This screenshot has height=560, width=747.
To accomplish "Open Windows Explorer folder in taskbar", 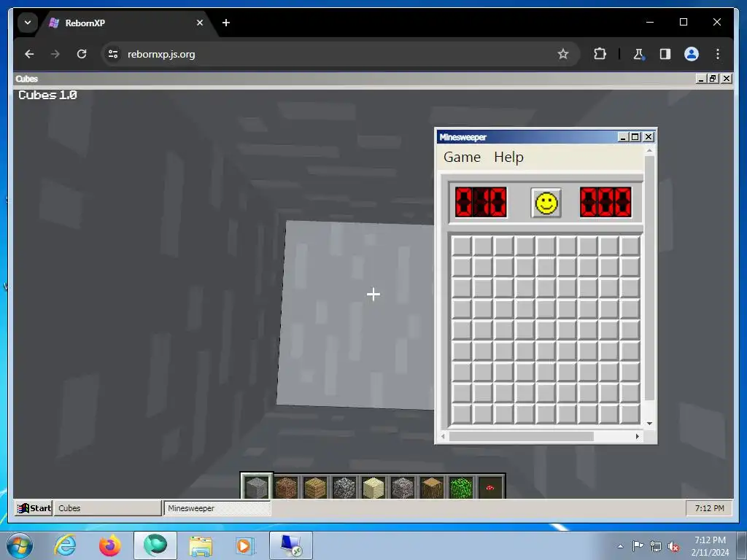I will (x=201, y=546).
